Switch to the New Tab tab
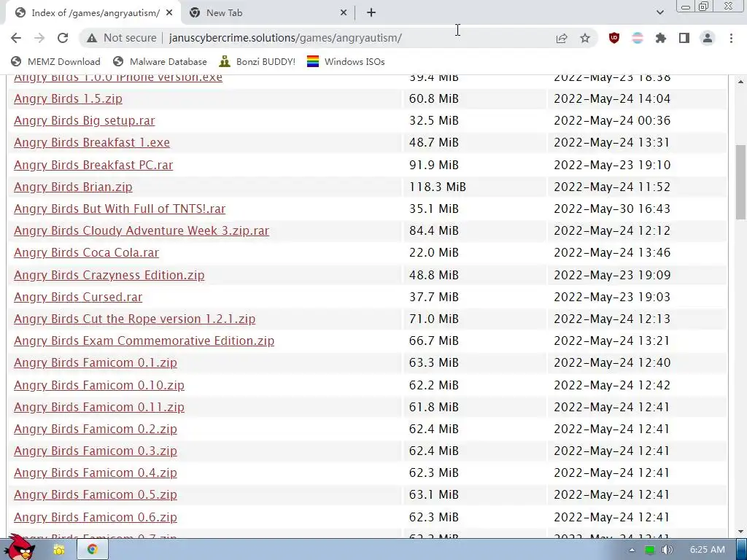Viewport: 747px width, 560px height. tap(267, 13)
